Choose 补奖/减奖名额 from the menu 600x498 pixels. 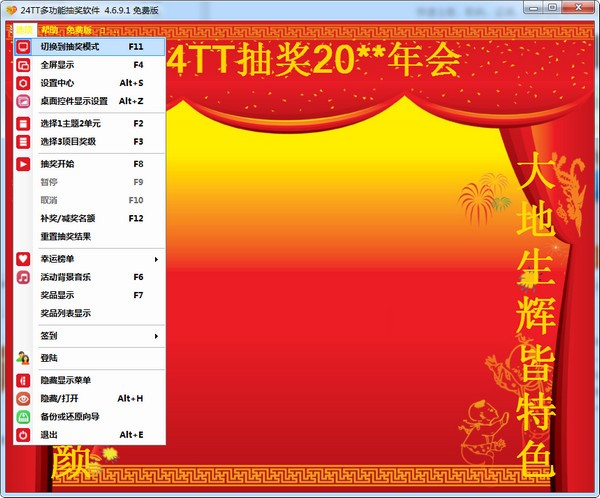tap(90, 219)
